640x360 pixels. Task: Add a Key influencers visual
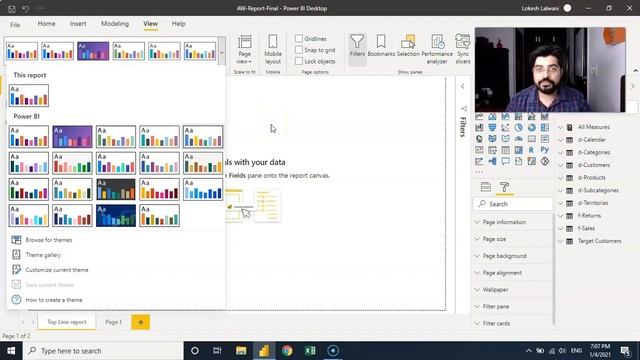click(x=479, y=162)
